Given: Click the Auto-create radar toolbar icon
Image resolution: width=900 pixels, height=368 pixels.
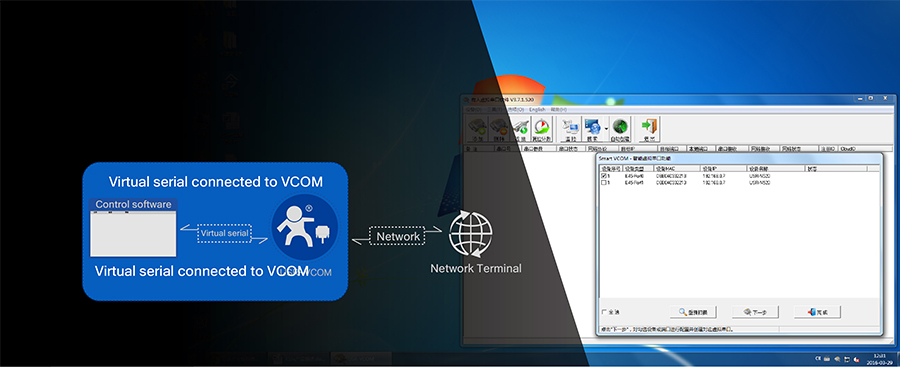Looking at the screenshot, I should [620, 129].
